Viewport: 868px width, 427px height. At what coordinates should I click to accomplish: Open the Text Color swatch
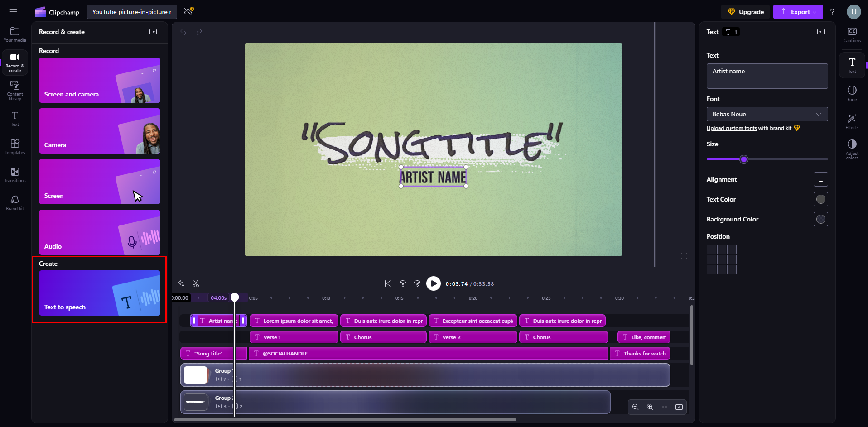point(820,199)
